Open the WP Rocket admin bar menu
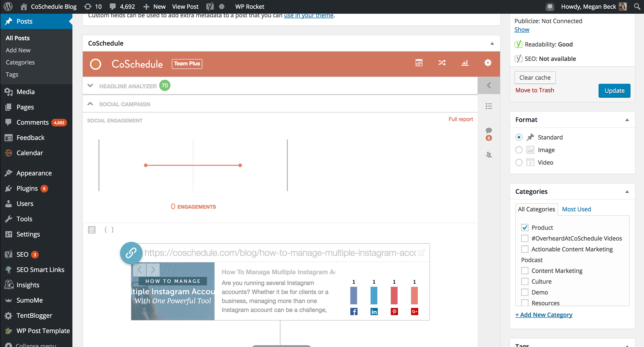 pos(250,6)
